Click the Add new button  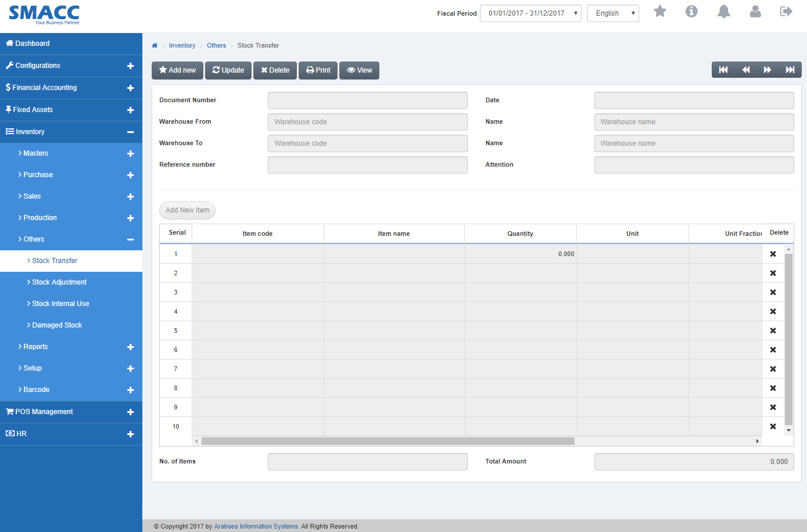click(x=177, y=70)
